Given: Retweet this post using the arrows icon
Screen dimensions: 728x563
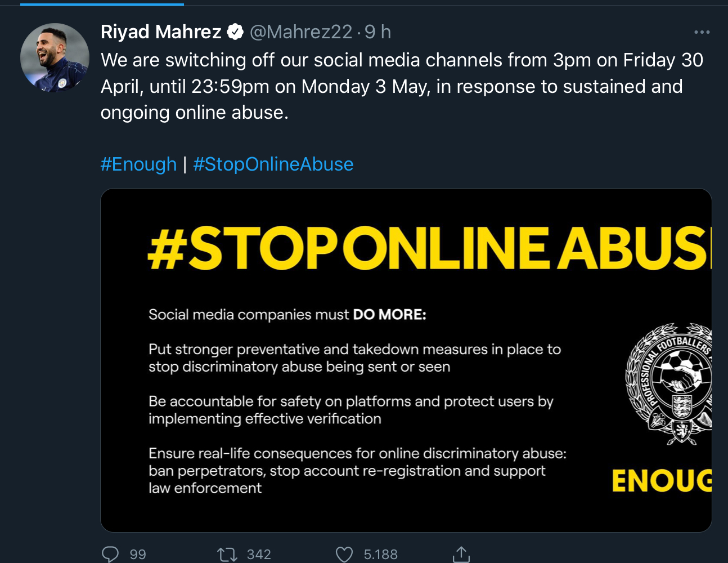Looking at the screenshot, I should click(227, 555).
